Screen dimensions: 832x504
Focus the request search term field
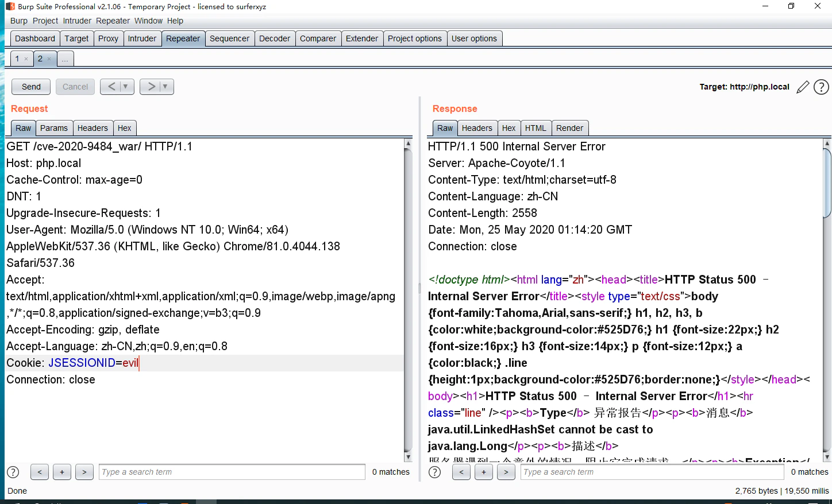[232, 472]
